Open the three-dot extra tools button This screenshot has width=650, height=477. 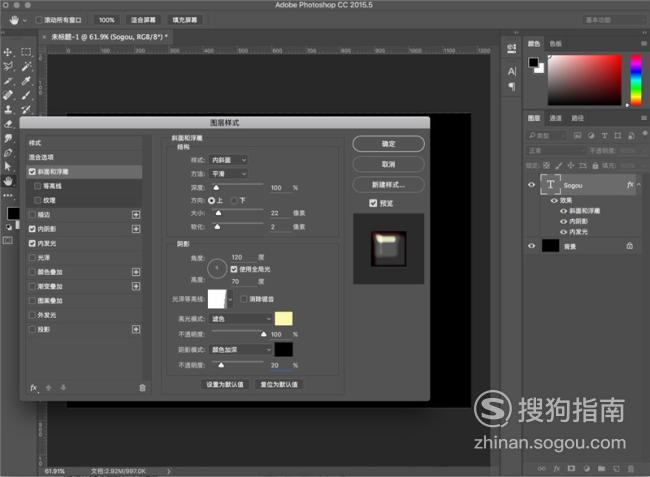pos(7,195)
